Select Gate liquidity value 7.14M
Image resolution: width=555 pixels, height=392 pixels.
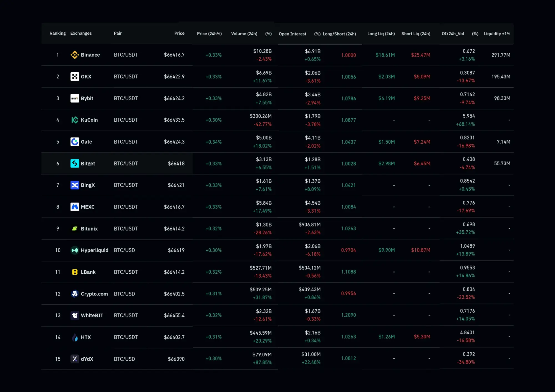click(504, 142)
